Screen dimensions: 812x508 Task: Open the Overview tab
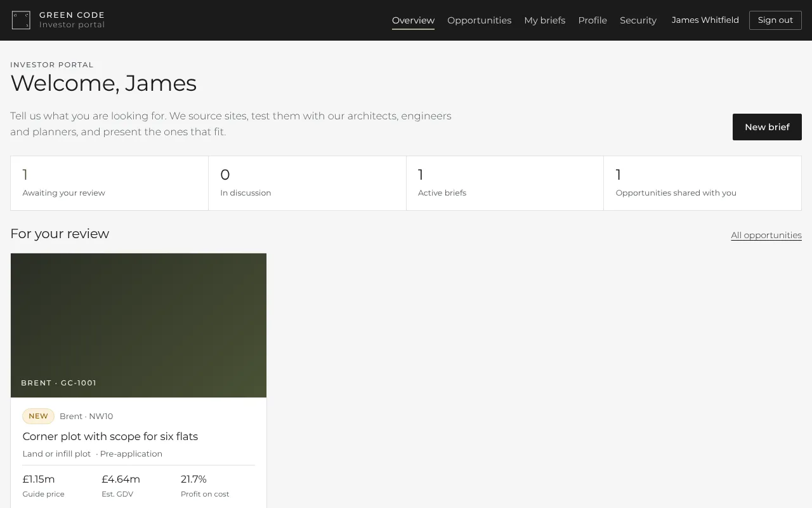[x=413, y=20]
